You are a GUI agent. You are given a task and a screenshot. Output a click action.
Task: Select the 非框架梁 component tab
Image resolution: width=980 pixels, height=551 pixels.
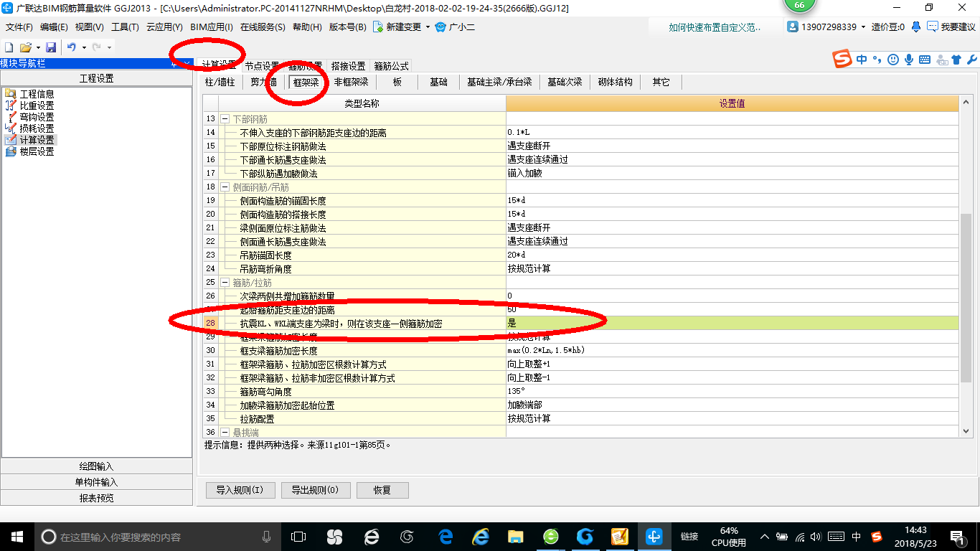pos(352,83)
